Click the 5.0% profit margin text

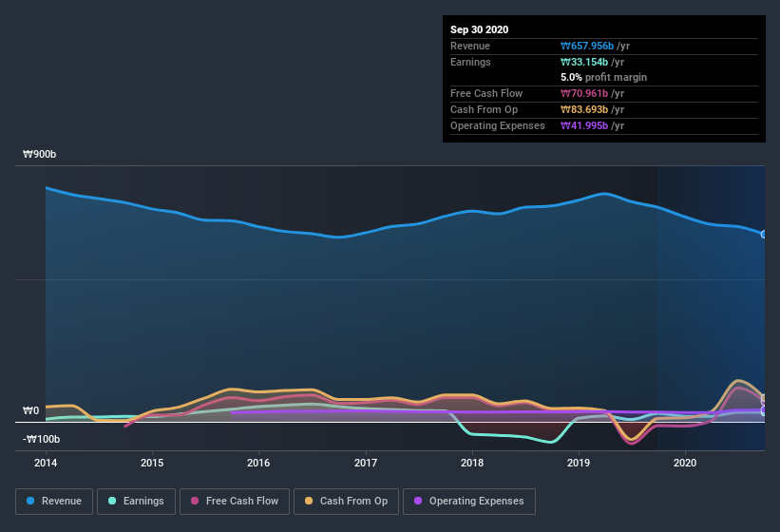[604, 77]
